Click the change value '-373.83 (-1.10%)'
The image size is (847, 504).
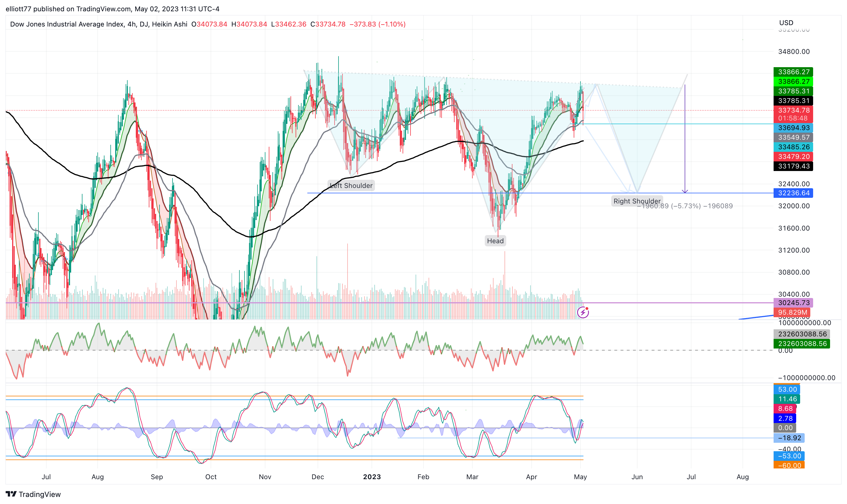(x=377, y=24)
